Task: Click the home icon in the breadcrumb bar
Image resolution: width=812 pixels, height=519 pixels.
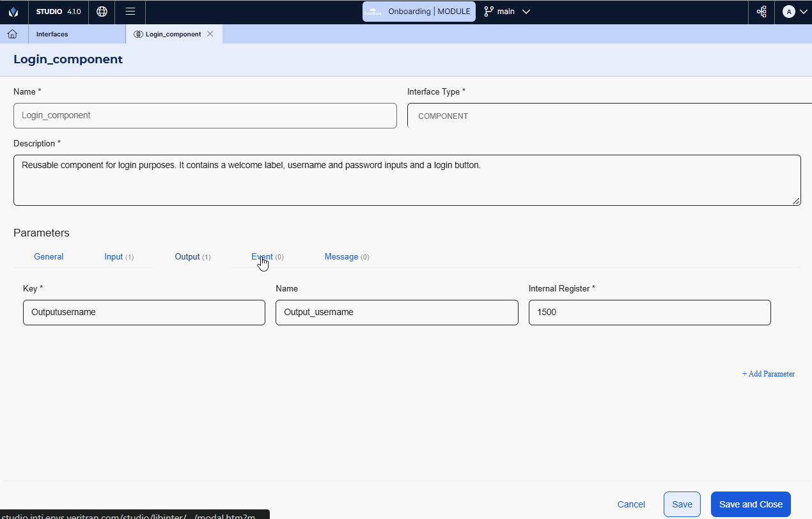Action: (x=12, y=34)
